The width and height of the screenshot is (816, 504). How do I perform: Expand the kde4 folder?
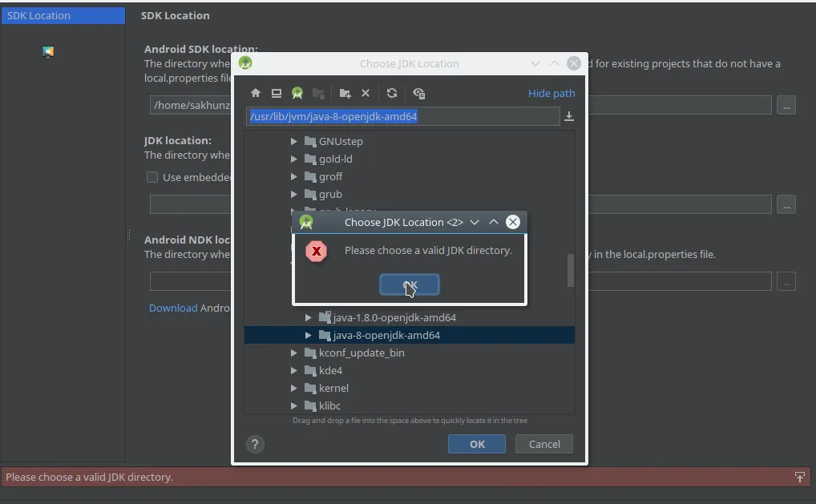pos(293,371)
